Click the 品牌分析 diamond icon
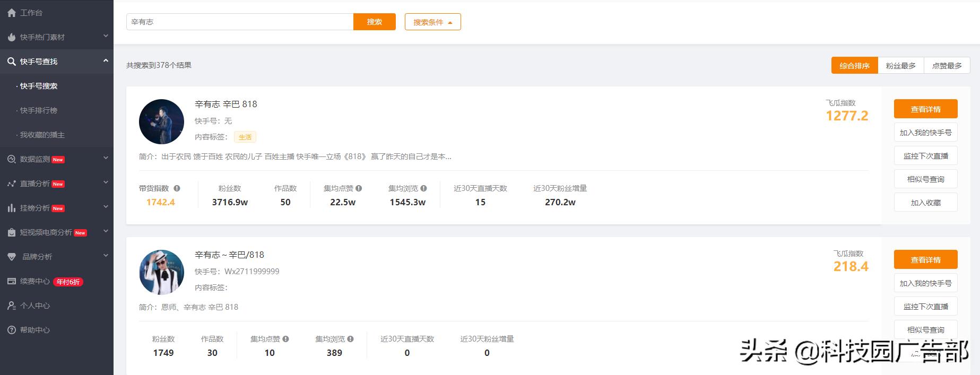The height and width of the screenshot is (375, 980). [x=12, y=257]
